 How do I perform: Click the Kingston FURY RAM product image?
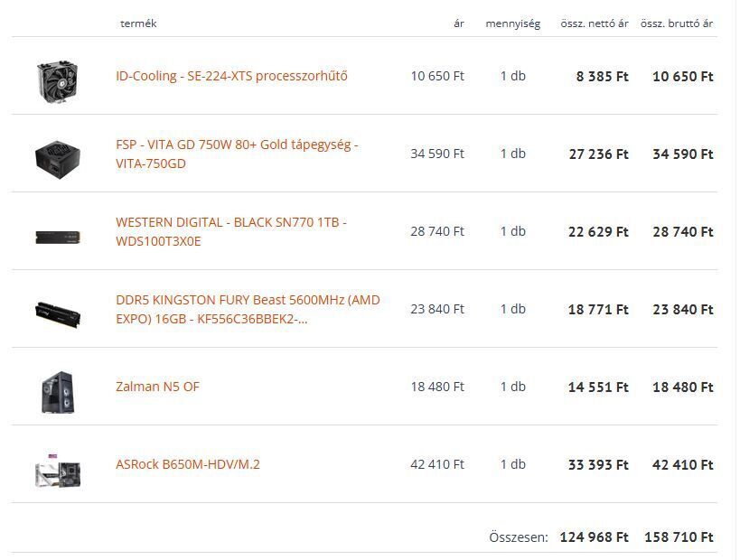click(x=58, y=312)
